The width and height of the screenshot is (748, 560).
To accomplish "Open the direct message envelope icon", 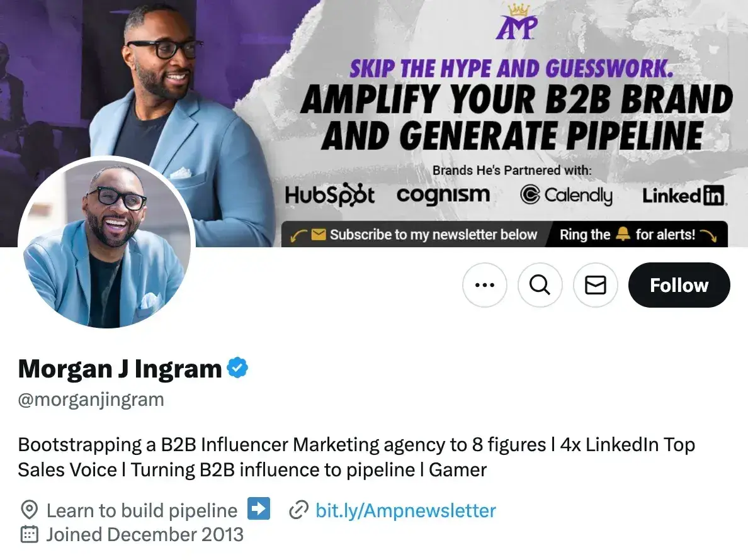I will [595, 285].
